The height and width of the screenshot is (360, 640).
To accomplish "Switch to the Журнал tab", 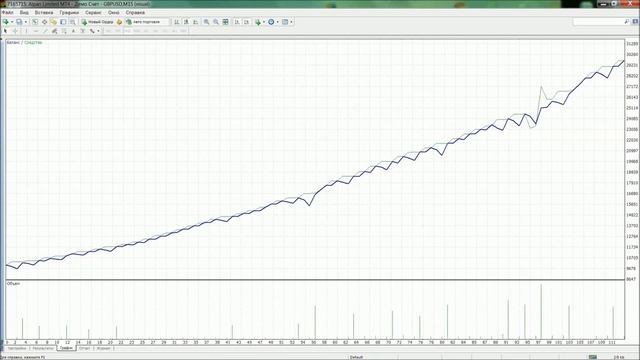I will [x=103, y=349].
